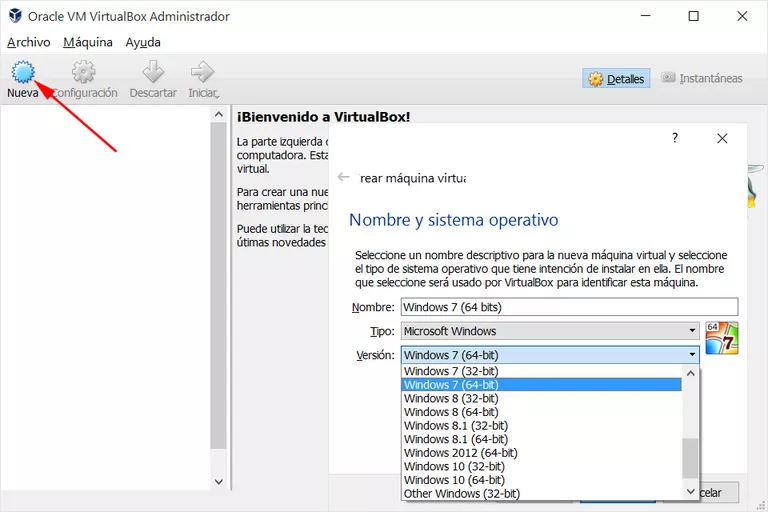Collapse the Versión combo box

pyautogui.click(x=550, y=355)
